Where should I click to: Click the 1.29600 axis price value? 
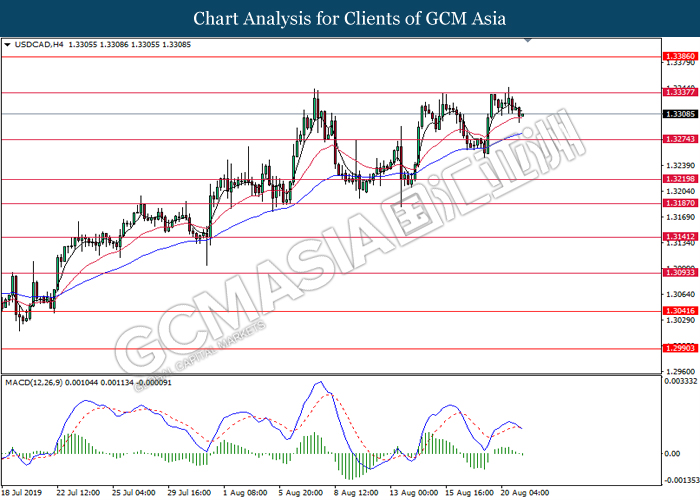(x=680, y=371)
